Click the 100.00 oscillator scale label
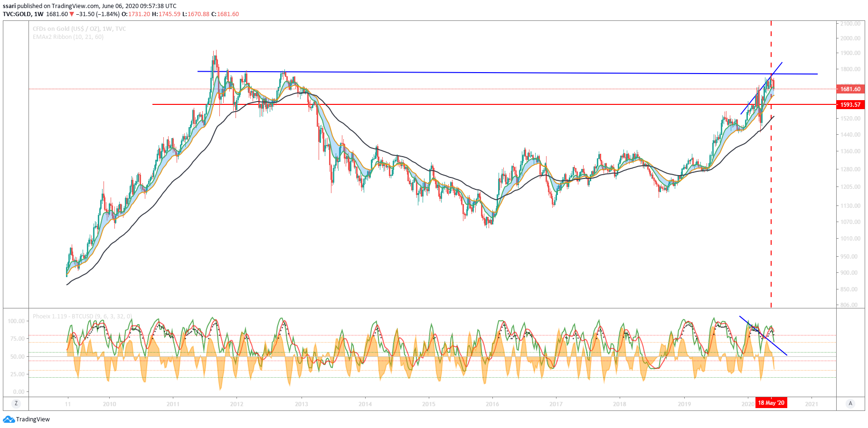The image size is (868, 428). coord(16,321)
